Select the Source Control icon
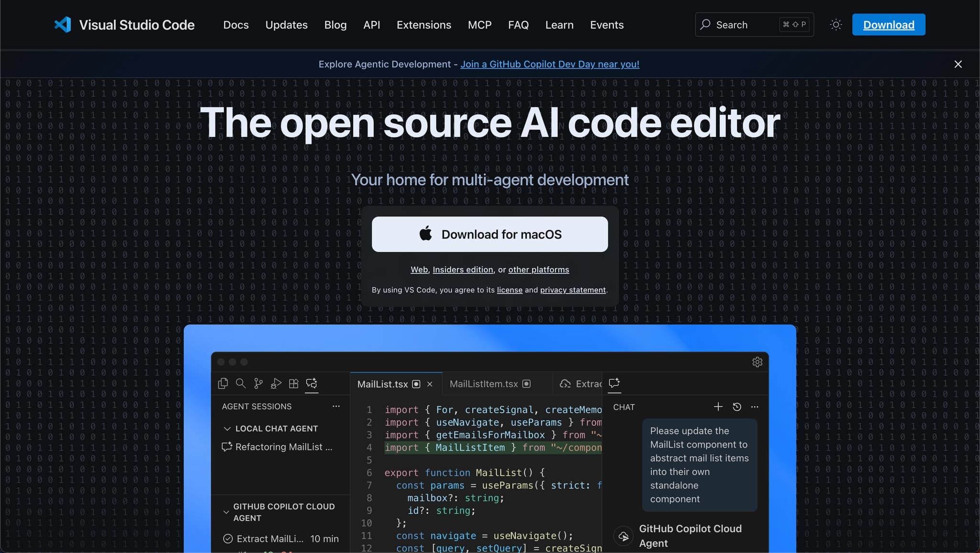This screenshot has width=980, height=553. pyautogui.click(x=258, y=383)
